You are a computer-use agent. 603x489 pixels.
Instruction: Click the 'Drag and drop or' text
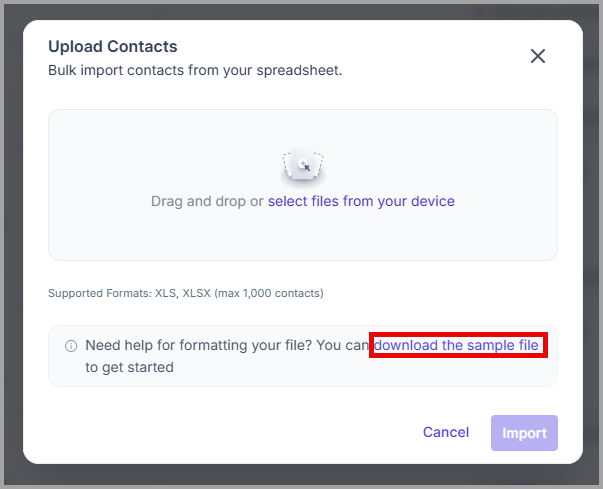[x=207, y=201]
